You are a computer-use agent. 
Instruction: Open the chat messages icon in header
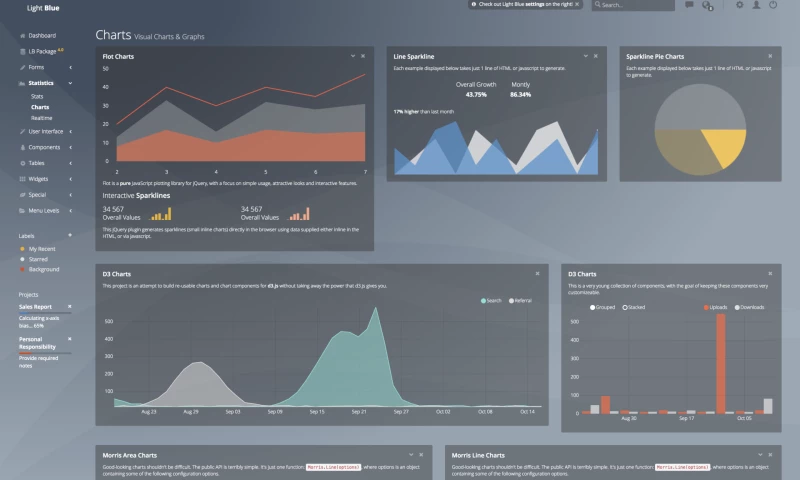pyautogui.click(x=689, y=6)
